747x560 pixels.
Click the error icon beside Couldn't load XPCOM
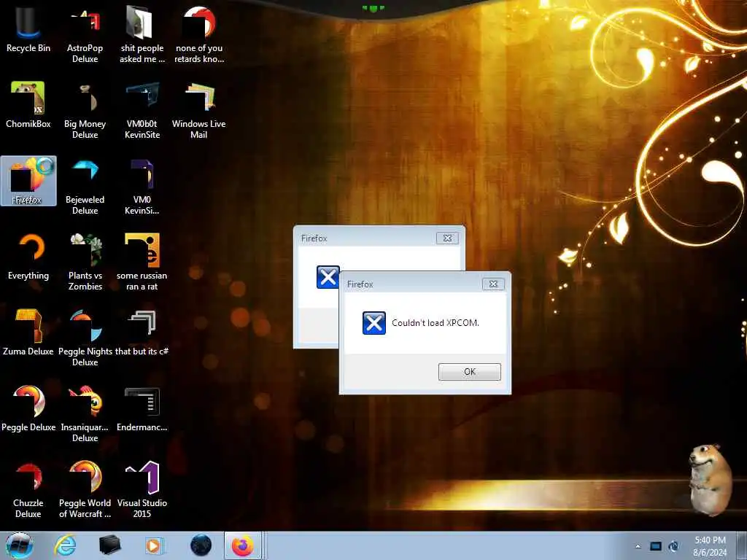(x=374, y=323)
